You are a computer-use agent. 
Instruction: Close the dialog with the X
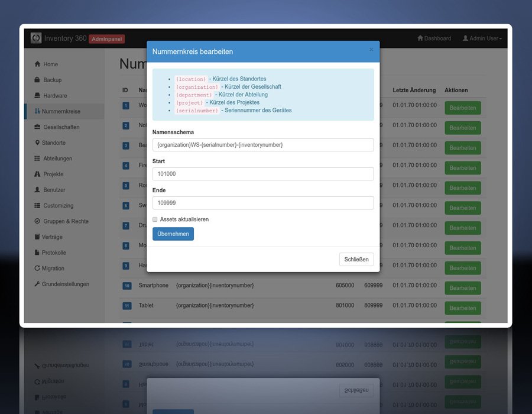coord(371,50)
